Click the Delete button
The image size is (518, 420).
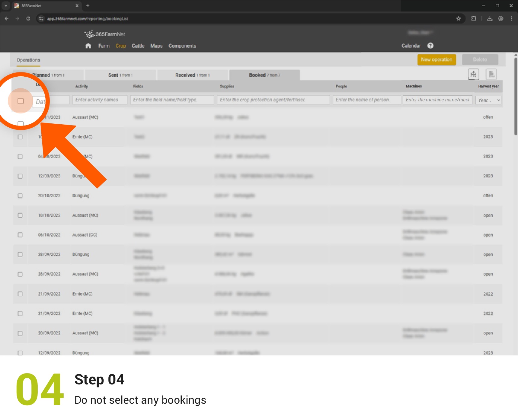point(480,59)
